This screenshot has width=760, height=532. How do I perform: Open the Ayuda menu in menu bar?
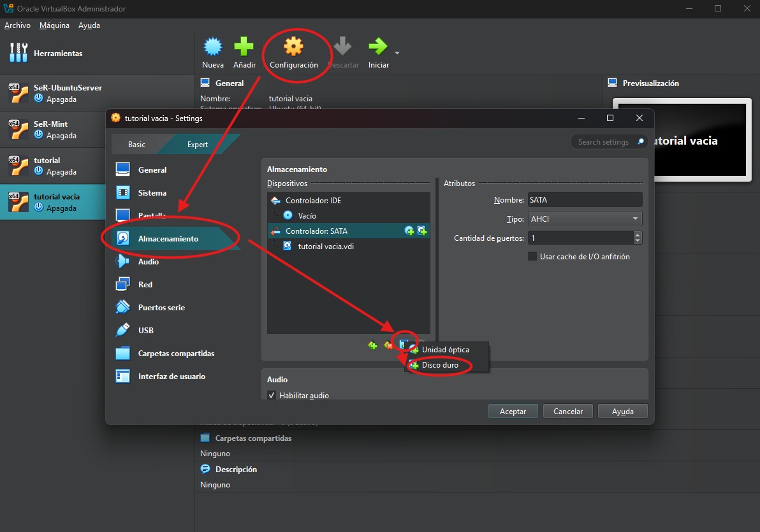tap(89, 25)
